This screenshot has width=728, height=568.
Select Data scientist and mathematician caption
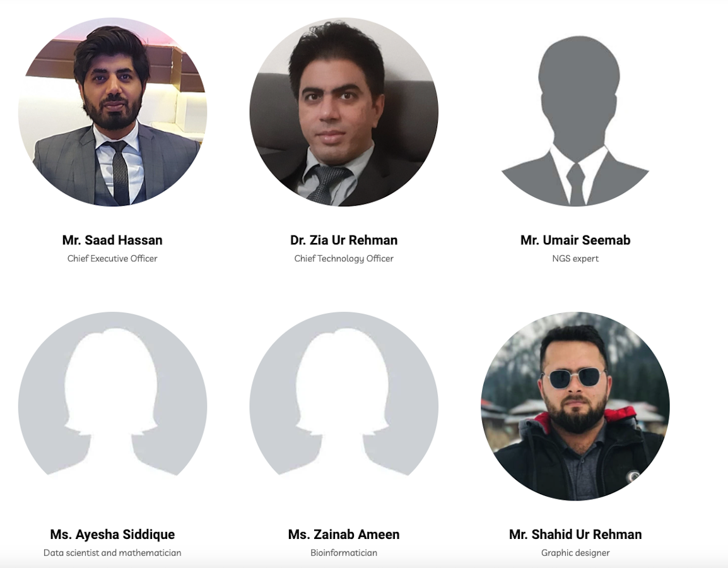pos(112,553)
